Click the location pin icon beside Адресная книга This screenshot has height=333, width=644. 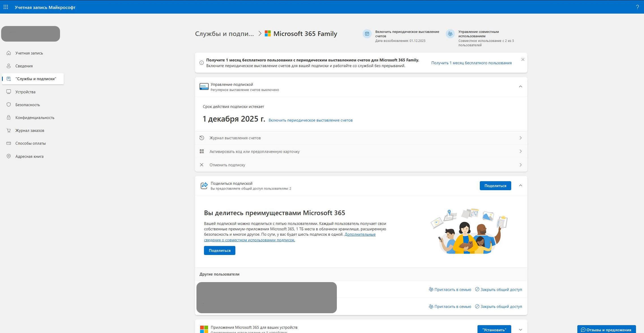point(9,156)
